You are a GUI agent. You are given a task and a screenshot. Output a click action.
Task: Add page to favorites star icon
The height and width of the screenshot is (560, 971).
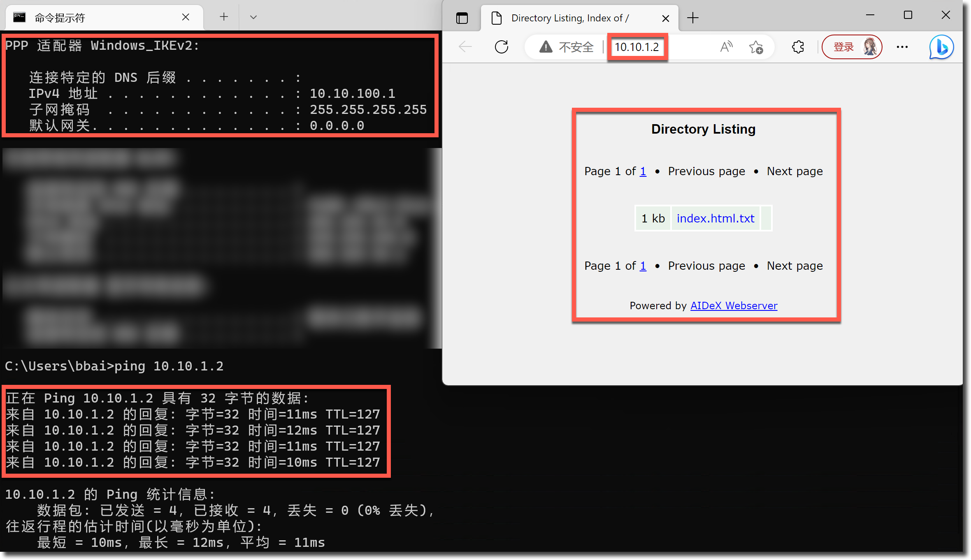click(756, 47)
